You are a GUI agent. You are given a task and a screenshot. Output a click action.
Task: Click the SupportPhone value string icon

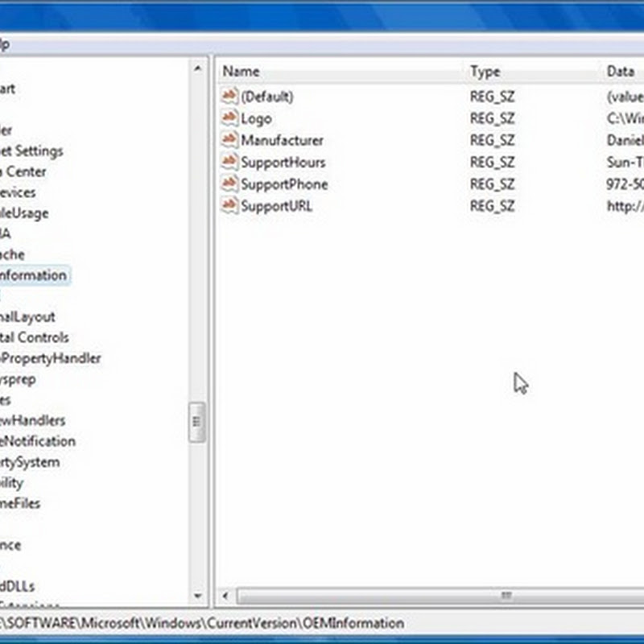click(x=229, y=184)
